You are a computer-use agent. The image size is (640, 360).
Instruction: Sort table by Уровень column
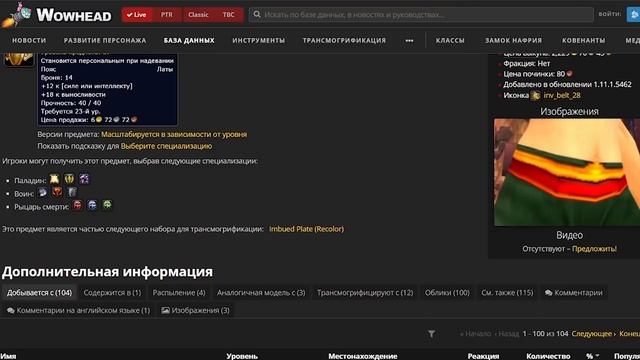tap(242, 356)
